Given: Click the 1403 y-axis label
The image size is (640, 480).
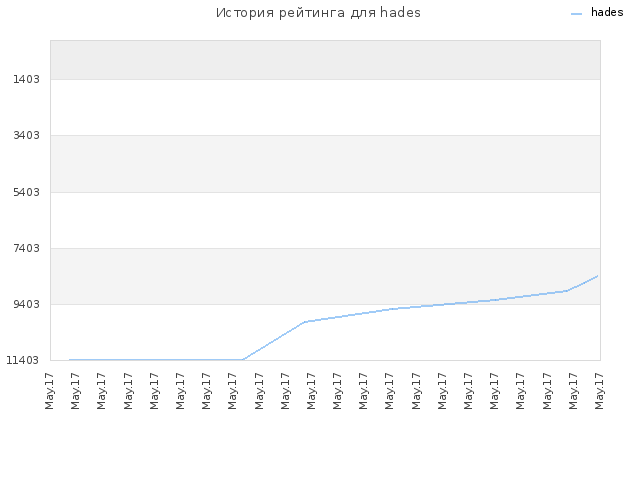Looking at the screenshot, I should coord(26,79).
